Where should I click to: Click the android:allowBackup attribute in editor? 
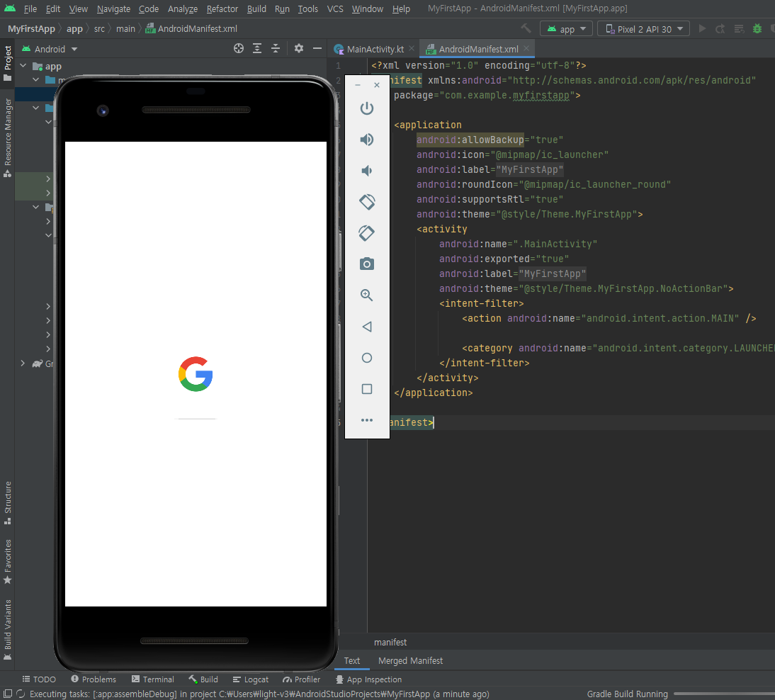[x=470, y=140]
